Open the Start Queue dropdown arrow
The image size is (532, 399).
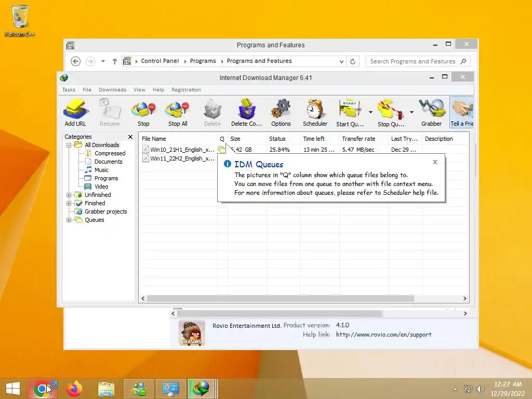[x=370, y=112]
